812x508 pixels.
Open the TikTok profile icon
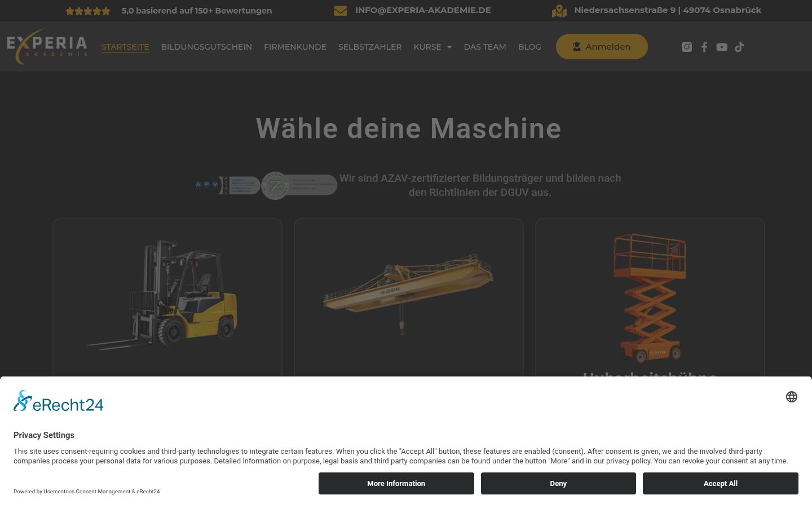739,47
